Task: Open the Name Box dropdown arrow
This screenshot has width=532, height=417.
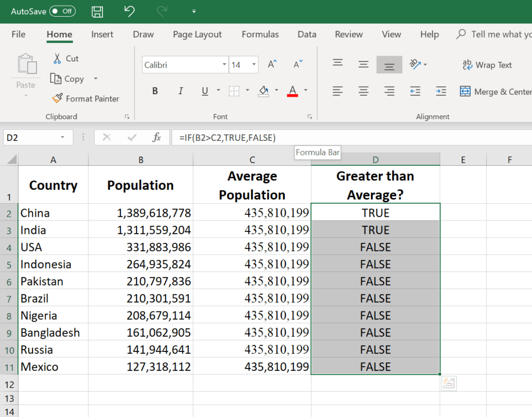Action: tap(63, 137)
